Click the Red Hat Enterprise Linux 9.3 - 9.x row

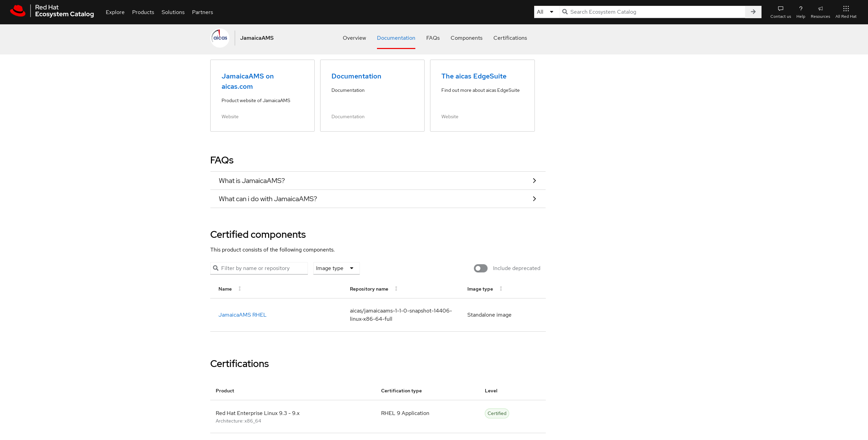pos(378,417)
